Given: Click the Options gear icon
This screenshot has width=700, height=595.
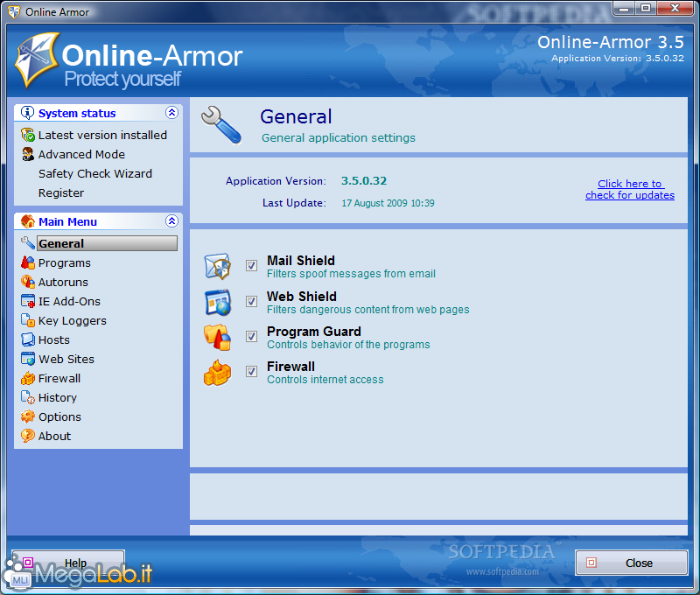Looking at the screenshot, I should [x=28, y=416].
